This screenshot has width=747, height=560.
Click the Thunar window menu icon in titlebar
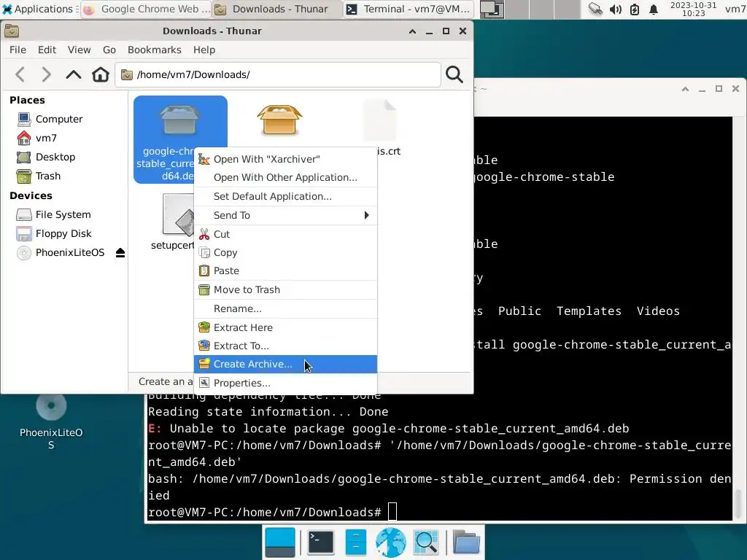pos(12,31)
